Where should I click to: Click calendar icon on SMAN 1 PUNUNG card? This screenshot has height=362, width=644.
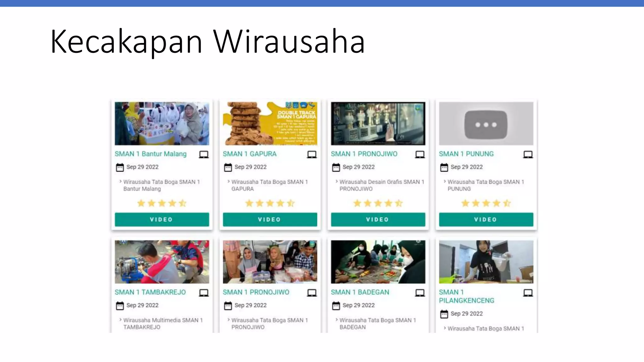click(x=444, y=167)
